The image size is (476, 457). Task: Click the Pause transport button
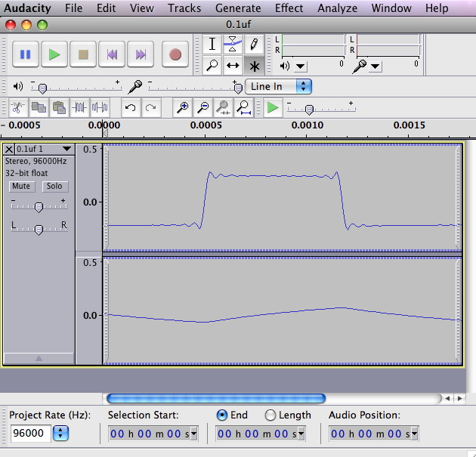point(26,54)
